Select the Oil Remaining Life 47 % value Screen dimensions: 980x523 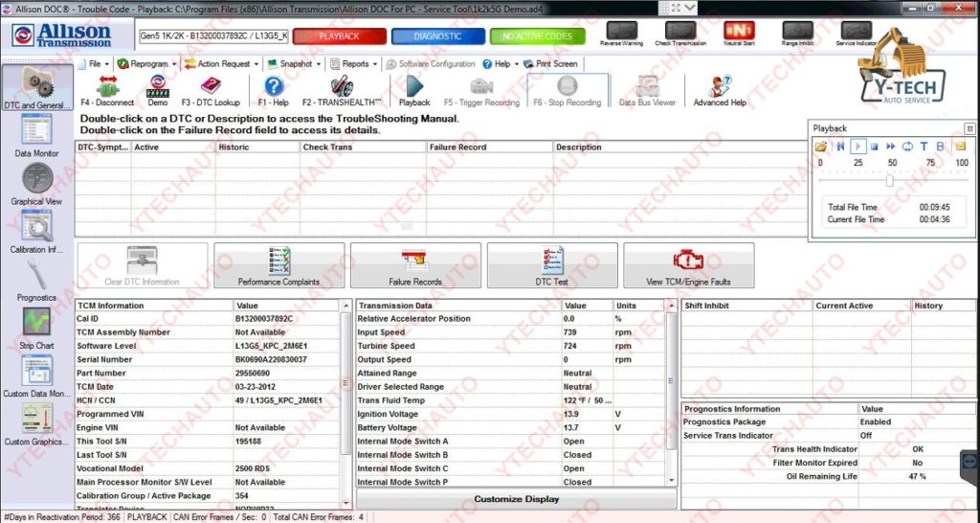[918, 477]
